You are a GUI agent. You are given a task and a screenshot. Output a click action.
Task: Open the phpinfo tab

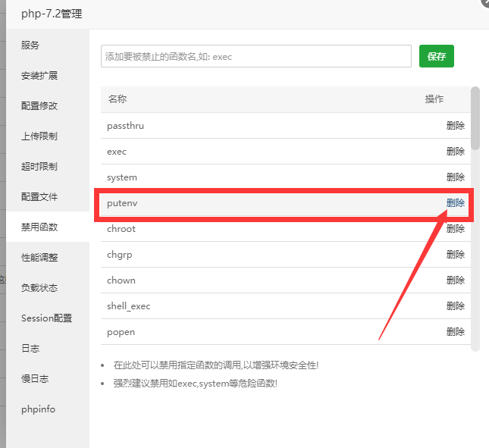(x=38, y=409)
